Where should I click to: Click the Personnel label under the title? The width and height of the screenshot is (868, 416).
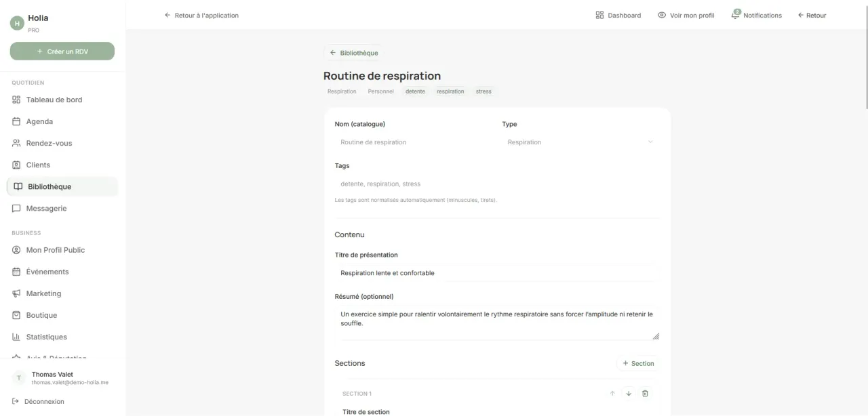pyautogui.click(x=380, y=91)
